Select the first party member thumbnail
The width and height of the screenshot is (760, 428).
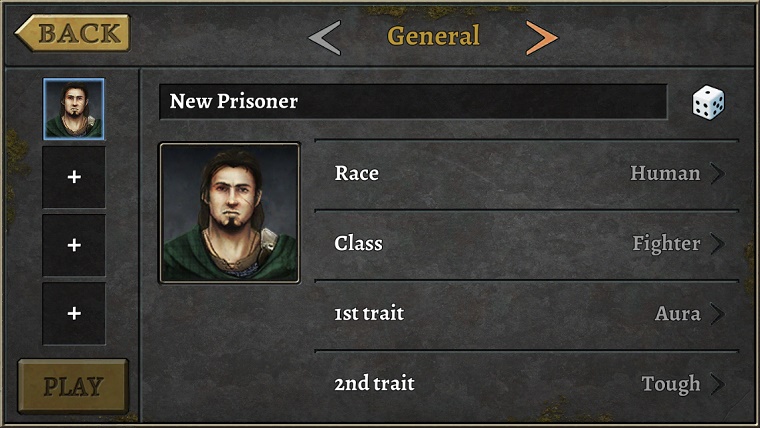pos(73,109)
